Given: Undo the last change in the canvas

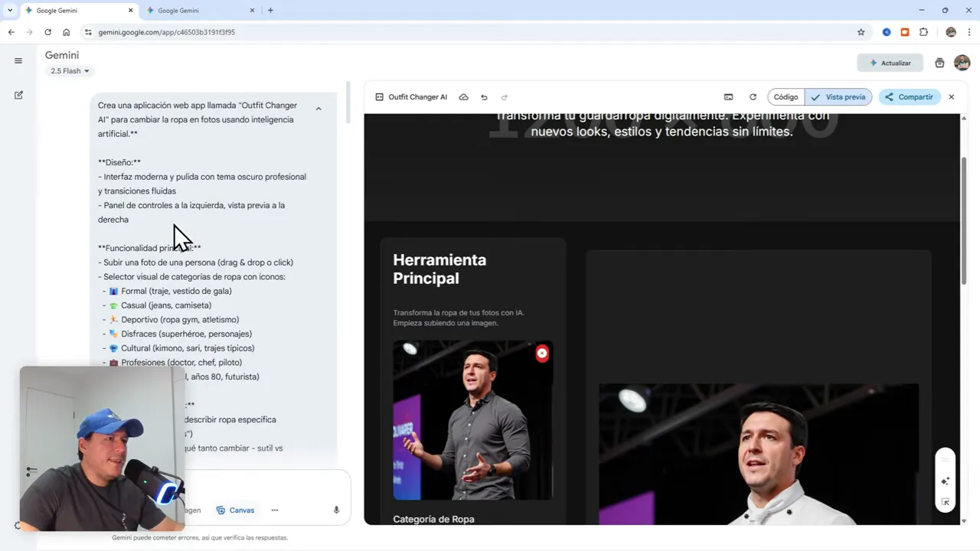Looking at the screenshot, I should 484,97.
